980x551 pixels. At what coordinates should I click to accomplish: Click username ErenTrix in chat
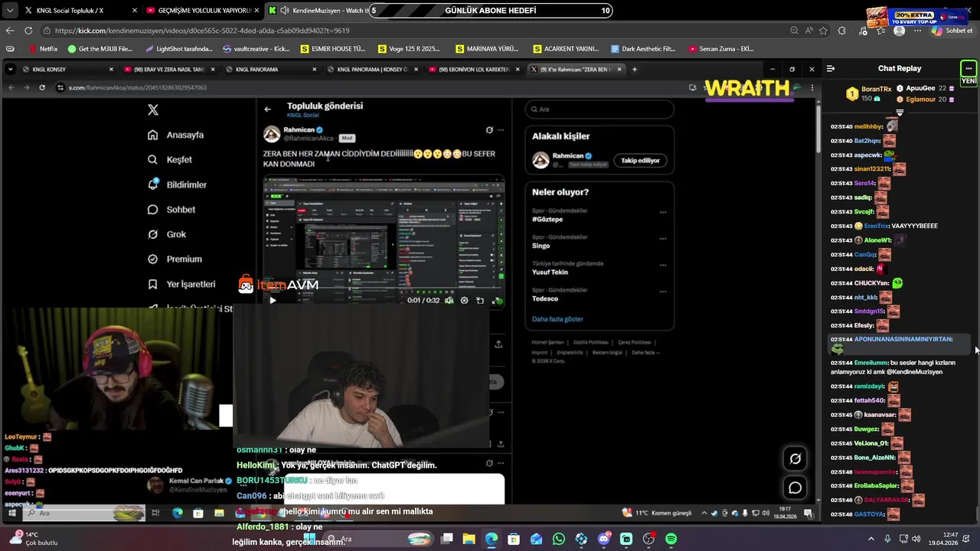pos(877,227)
